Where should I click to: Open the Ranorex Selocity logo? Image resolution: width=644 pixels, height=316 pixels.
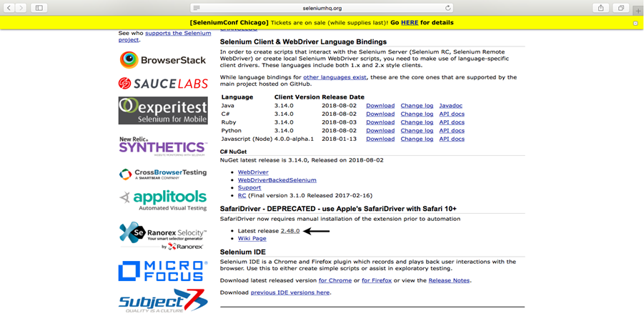coord(163,236)
